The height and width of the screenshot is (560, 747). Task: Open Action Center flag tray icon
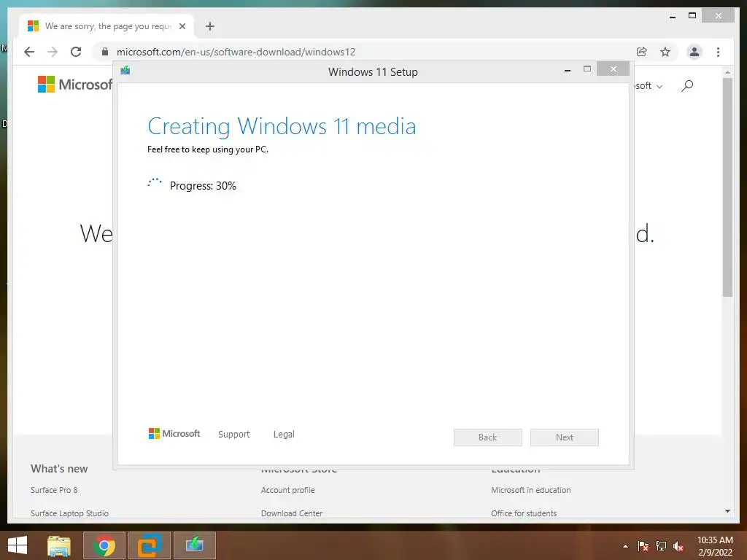(643, 546)
